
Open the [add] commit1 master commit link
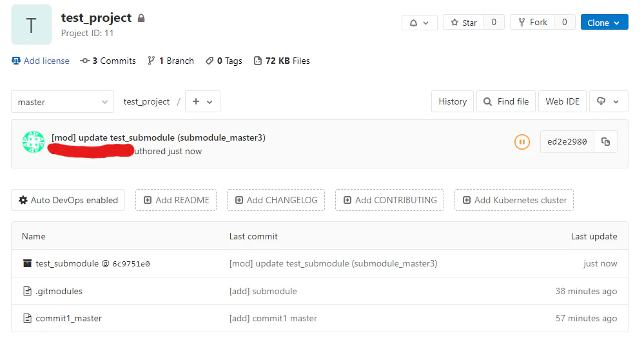pyautogui.click(x=273, y=318)
